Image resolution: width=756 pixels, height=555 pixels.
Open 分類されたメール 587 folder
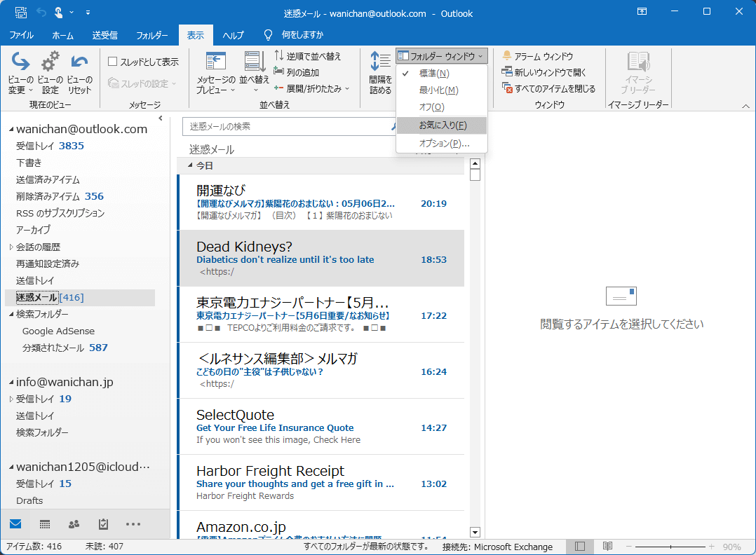[65, 348]
